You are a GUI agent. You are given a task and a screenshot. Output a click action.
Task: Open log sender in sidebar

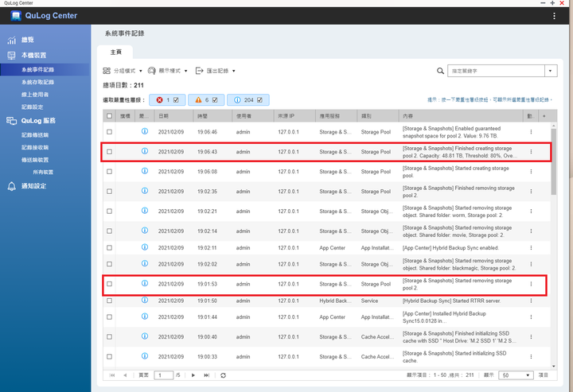[35, 135]
